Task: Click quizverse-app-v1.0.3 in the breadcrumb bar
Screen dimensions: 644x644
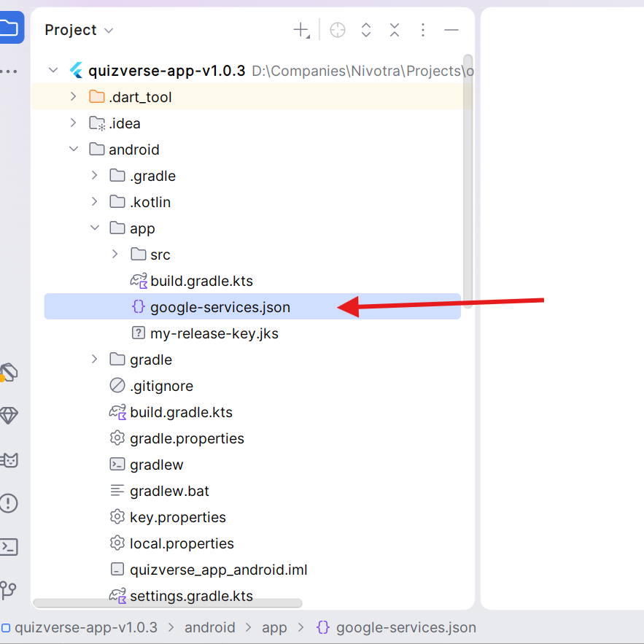Action: [86, 627]
